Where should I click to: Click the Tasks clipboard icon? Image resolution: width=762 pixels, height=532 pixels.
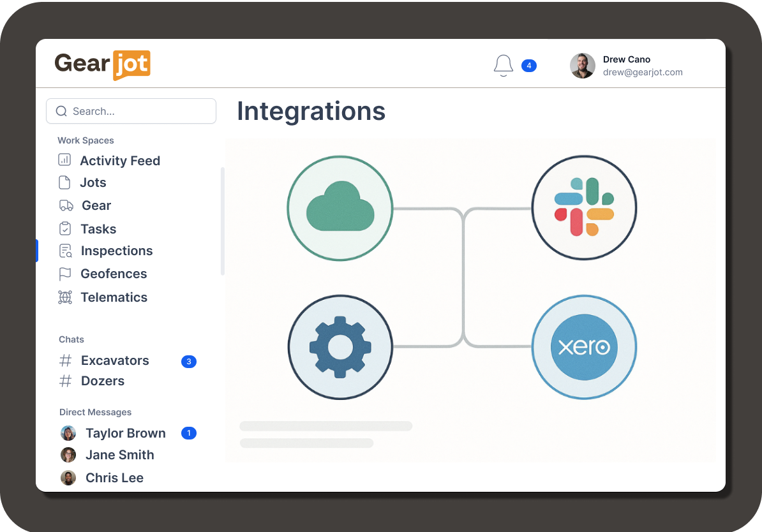pyautogui.click(x=65, y=228)
